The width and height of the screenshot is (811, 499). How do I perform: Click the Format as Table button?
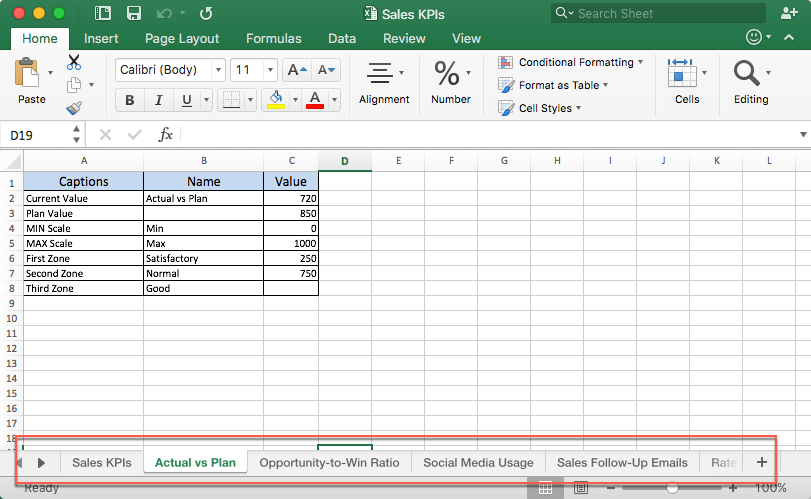[x=557, y=85]
